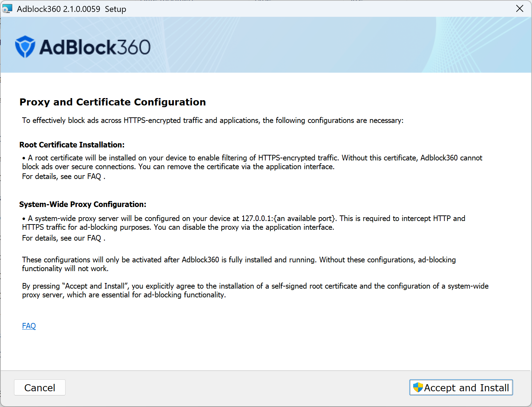Click 'For details, see our FAQ' under System-Wide Proxy
Viewport: 532px width, 407px height.
click(63, 238)
